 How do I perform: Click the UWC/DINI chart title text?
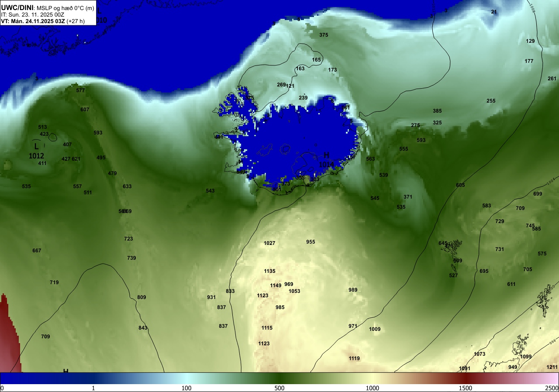tap(48, 7)
